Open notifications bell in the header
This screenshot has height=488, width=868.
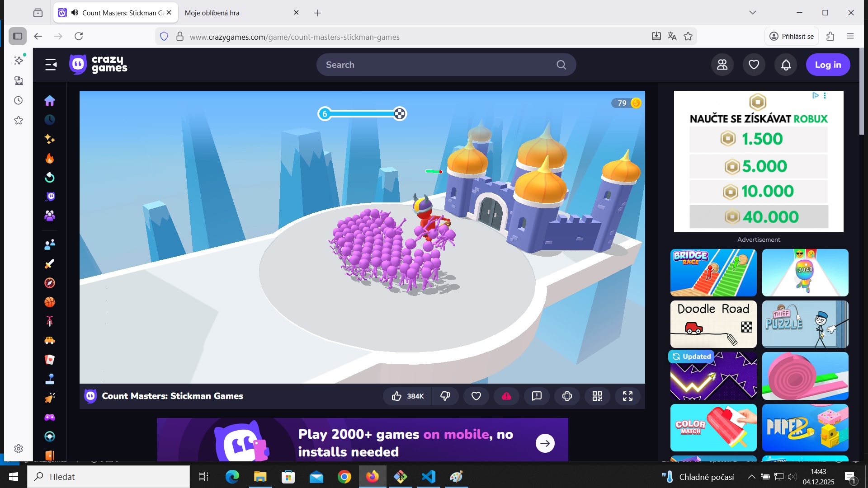click(x=786, y=65)
